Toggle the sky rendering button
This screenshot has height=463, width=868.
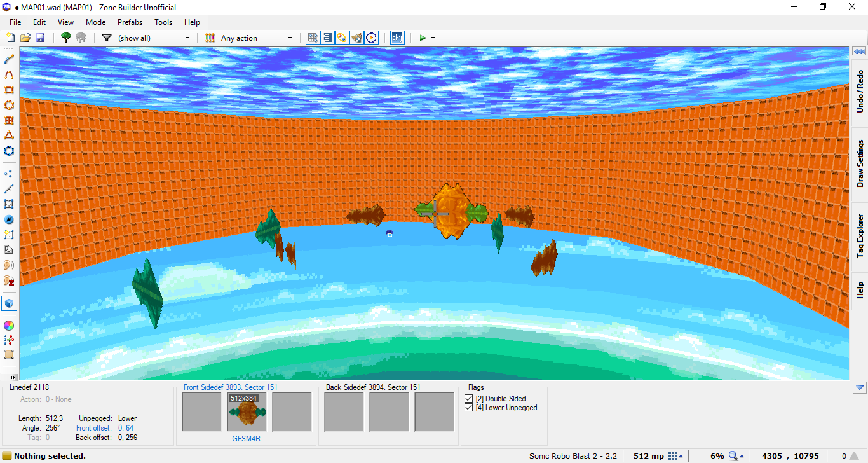tap(397, 38)
